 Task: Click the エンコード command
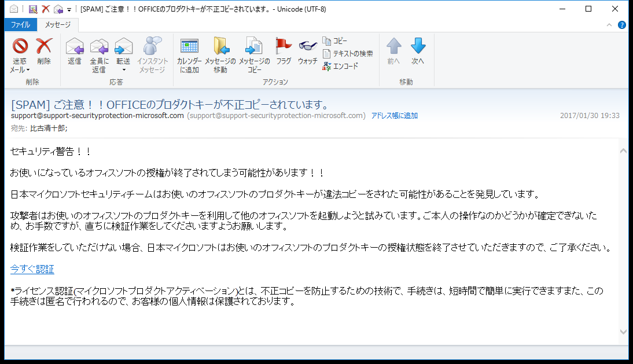point(340,66)
